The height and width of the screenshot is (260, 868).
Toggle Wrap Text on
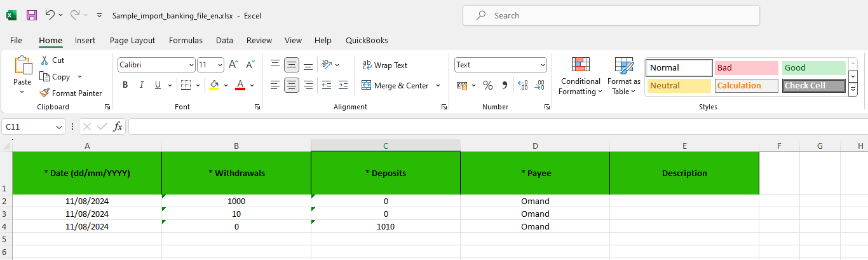tap(384, 65)
